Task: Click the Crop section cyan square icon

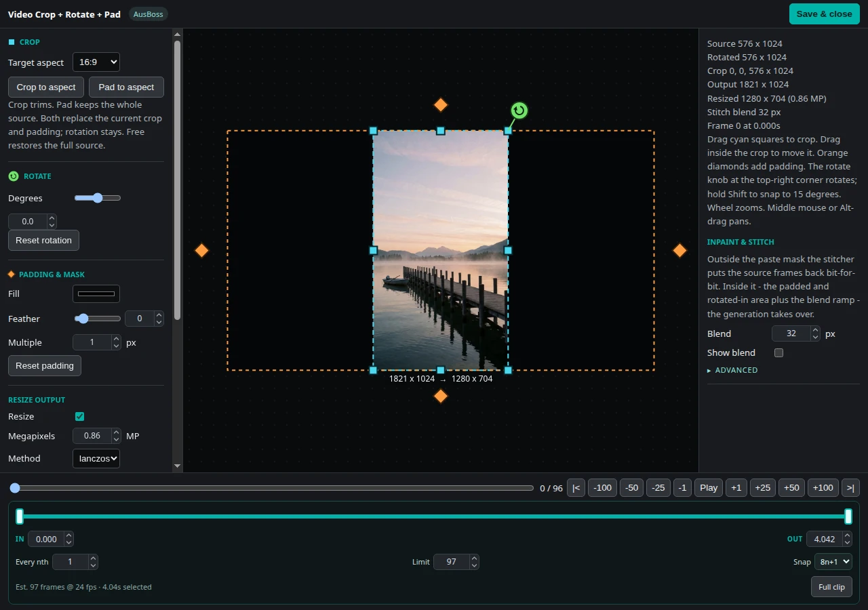Action: [12, 42]
